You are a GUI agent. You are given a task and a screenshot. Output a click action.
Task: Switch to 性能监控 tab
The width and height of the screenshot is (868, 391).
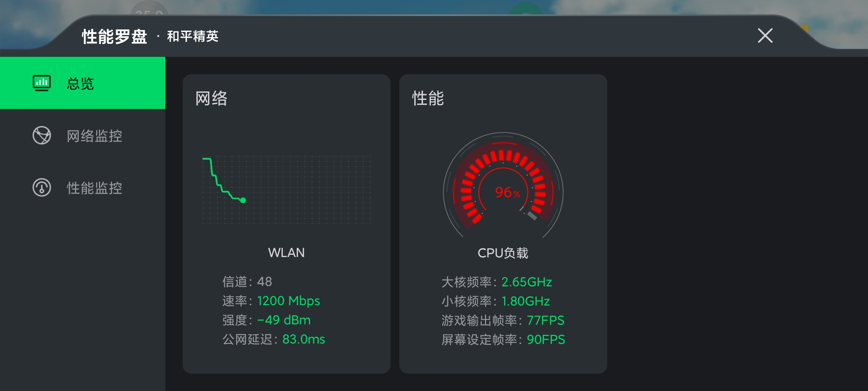coord(82,188)
